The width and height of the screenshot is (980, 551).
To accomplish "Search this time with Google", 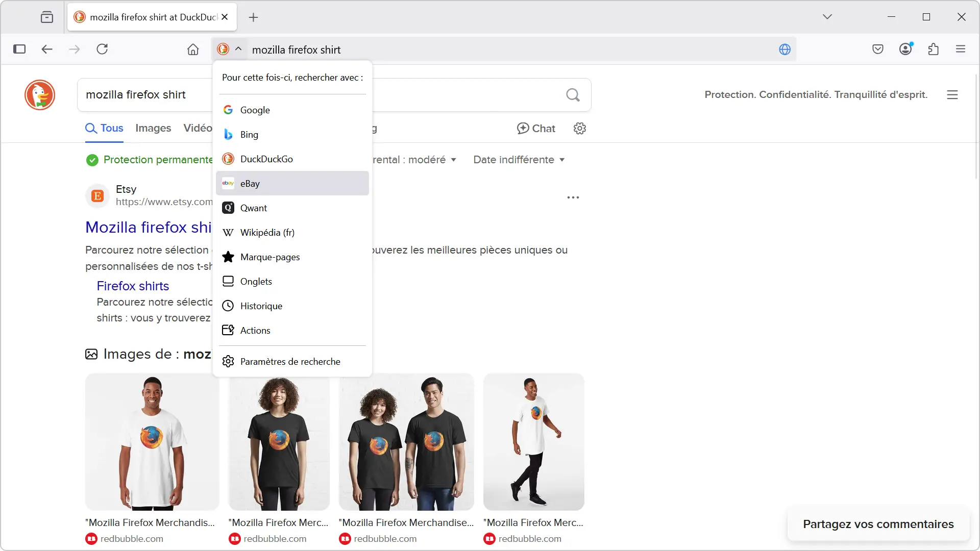I will coord(292,110).
